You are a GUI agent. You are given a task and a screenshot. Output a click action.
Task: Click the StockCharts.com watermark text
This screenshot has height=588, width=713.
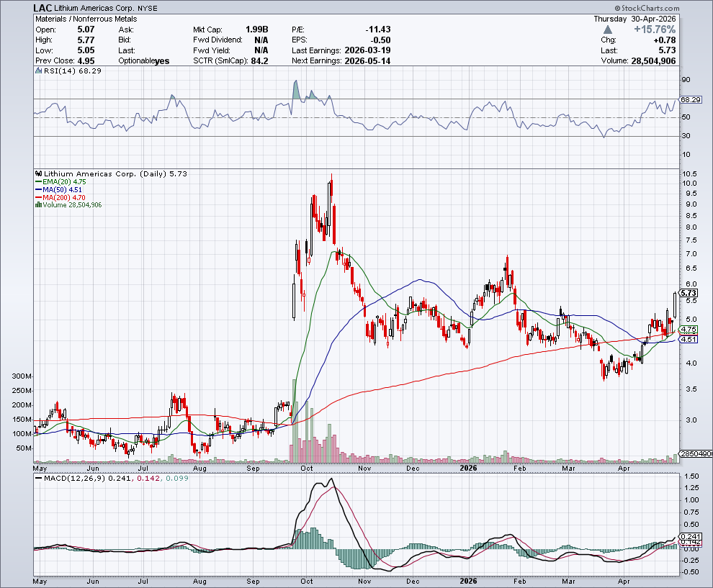647,8
